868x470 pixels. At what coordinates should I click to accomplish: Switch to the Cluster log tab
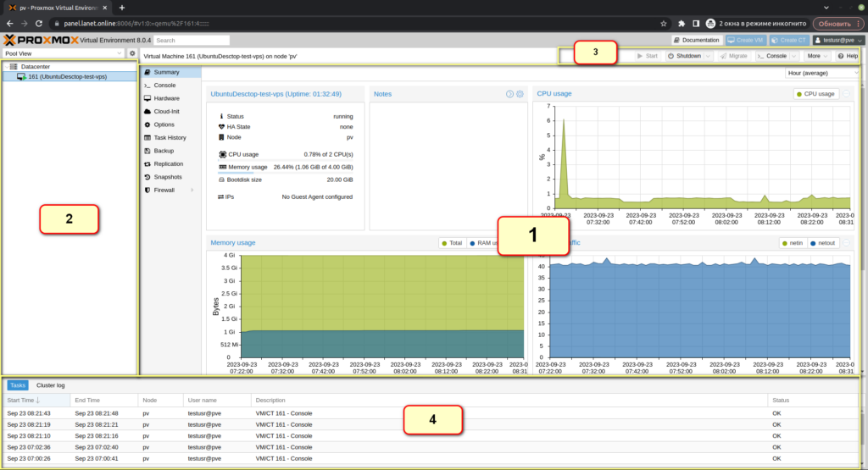pos(51,385)
